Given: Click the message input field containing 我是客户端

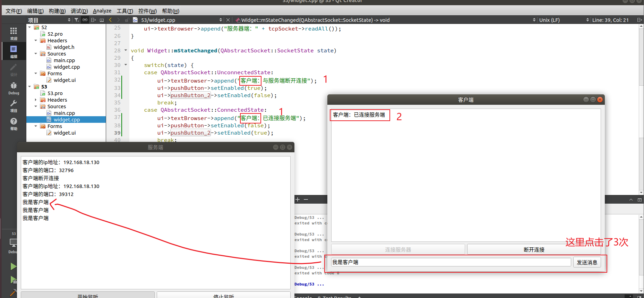Looking at the screenshot, I should click(451, 262).
